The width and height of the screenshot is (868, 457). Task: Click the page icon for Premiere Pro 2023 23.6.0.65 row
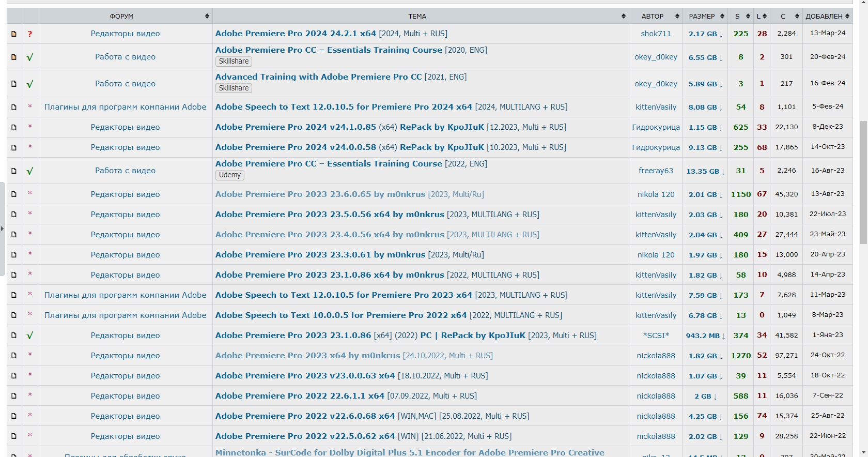pyautogui.click(x=14, y=194)
